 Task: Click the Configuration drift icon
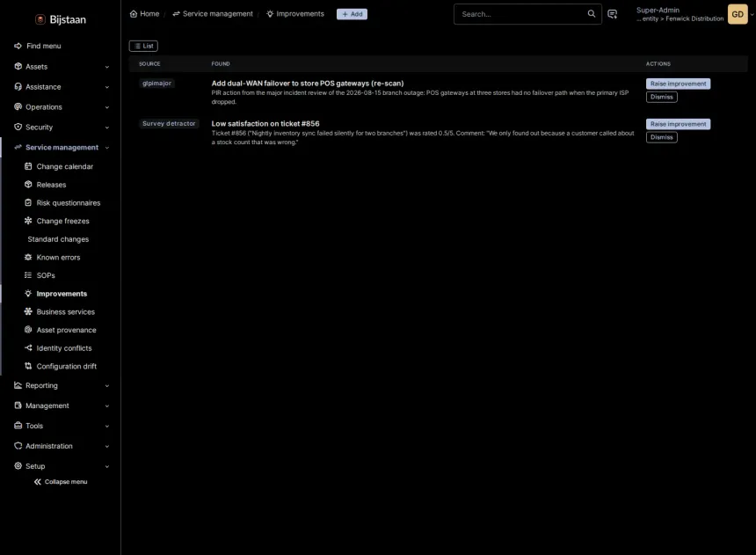28,366
